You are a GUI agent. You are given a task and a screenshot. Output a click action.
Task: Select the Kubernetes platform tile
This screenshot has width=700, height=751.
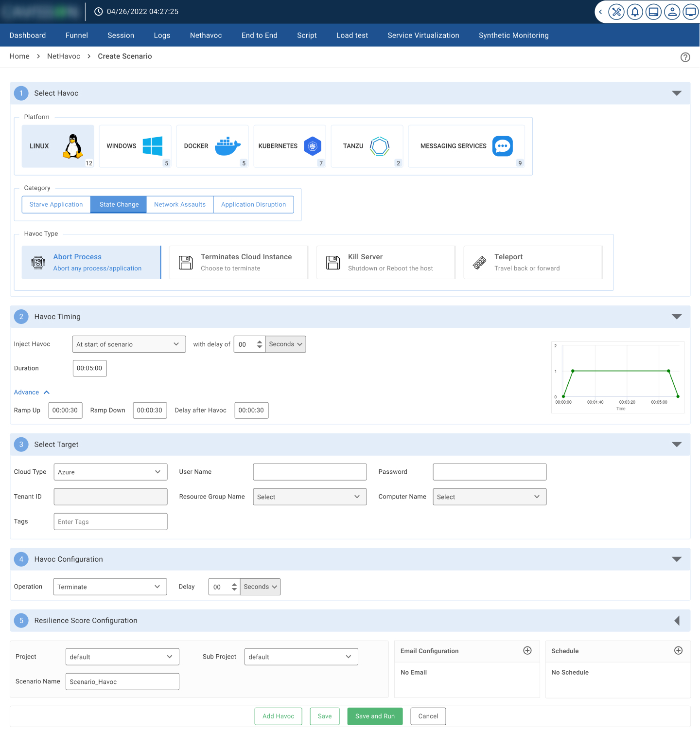(289, 146)
